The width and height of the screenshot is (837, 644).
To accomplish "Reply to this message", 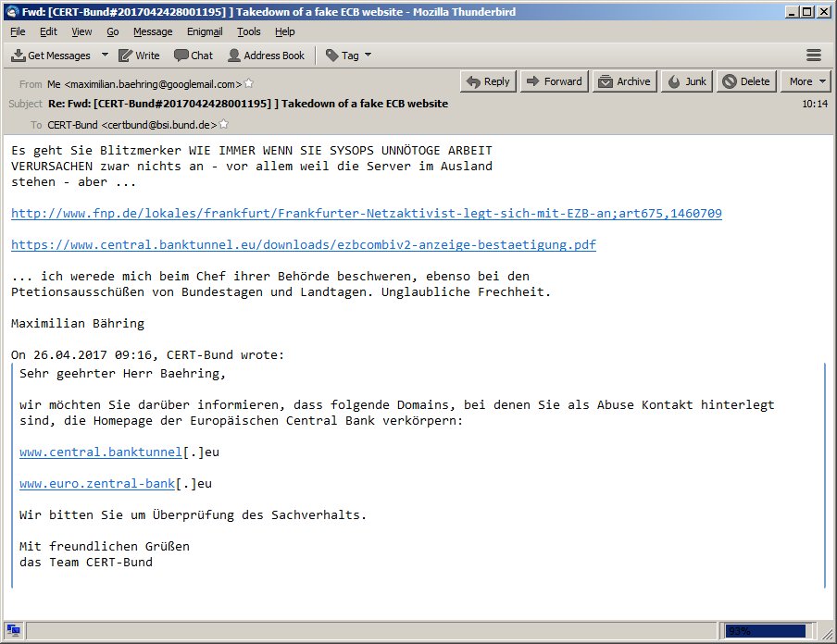I will [489, 81].
